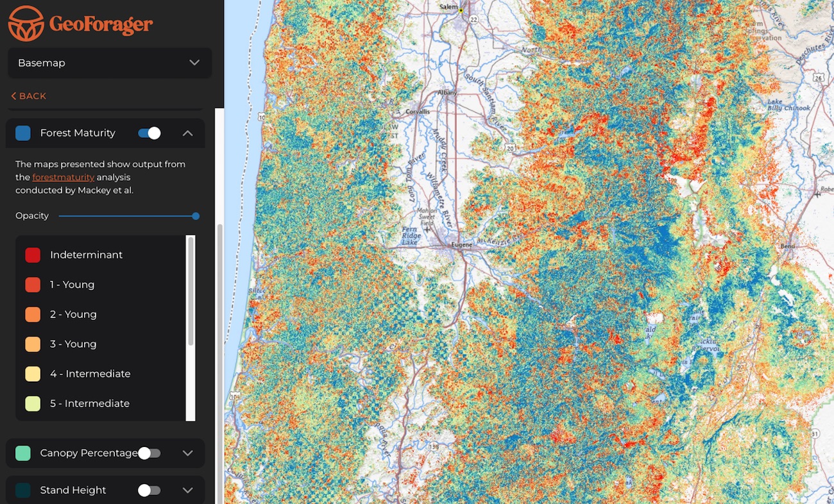Expand the Canopy Percentage section chevron

[x=187, y=453]
